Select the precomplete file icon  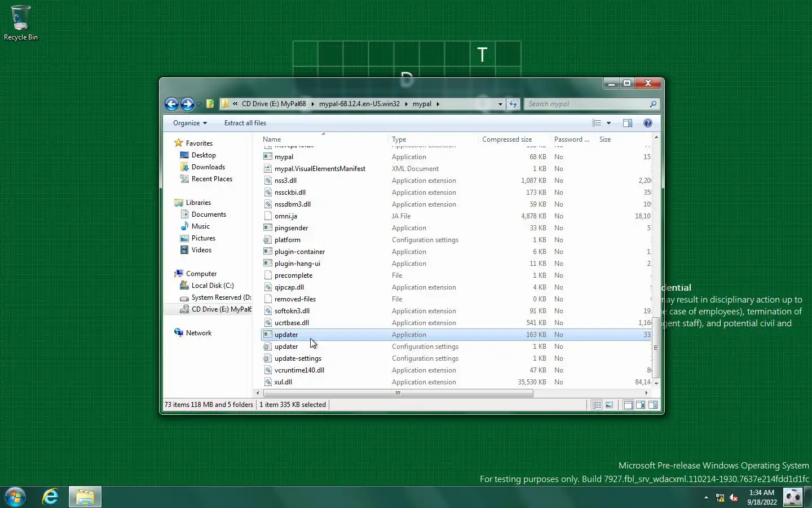[268, 275]
